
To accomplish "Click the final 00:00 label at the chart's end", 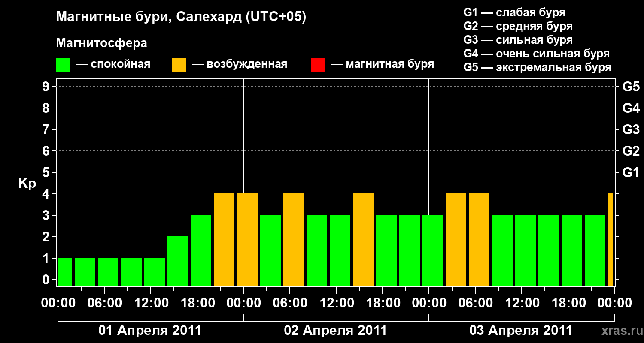I will pyautogui.click(x=614, y=303).
